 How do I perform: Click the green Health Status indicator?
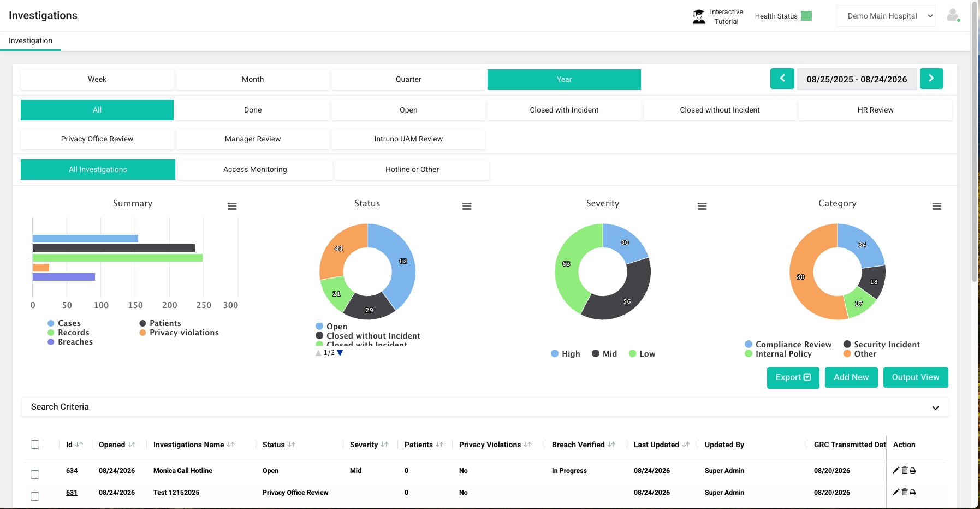[x=806, y=16]
